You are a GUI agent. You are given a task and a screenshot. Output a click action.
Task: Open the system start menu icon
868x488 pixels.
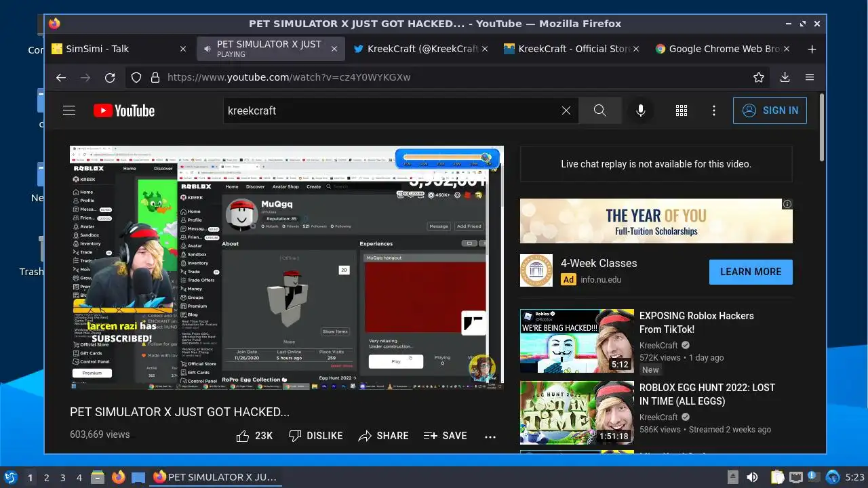(10, 477)
